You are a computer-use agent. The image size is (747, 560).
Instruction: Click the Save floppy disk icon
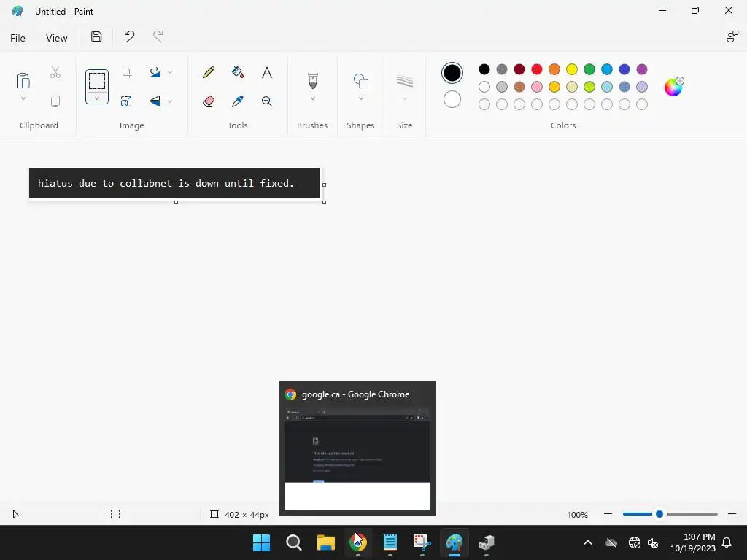pyautogui.click(x=96, y=36)
